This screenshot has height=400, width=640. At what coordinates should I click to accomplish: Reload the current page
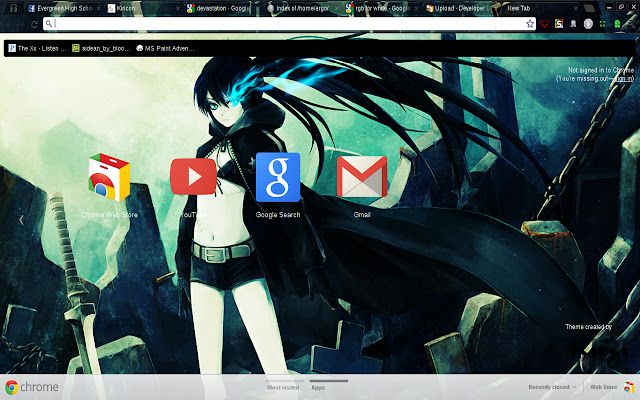click(34, 24)
